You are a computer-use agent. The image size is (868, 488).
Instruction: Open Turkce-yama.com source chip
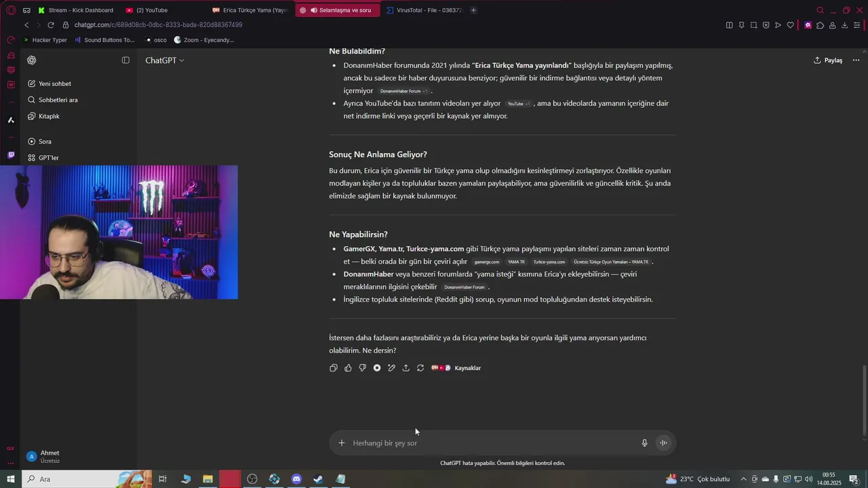point(549,262)
